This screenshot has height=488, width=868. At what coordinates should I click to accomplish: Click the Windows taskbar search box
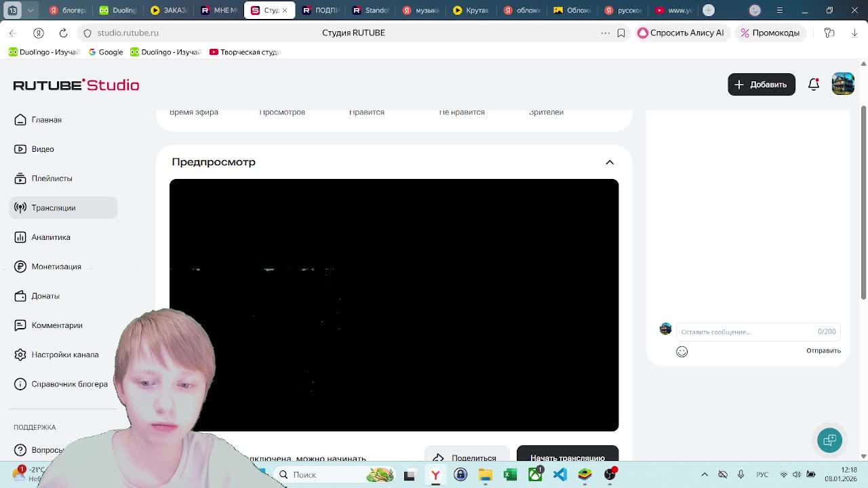pos(335,474)
